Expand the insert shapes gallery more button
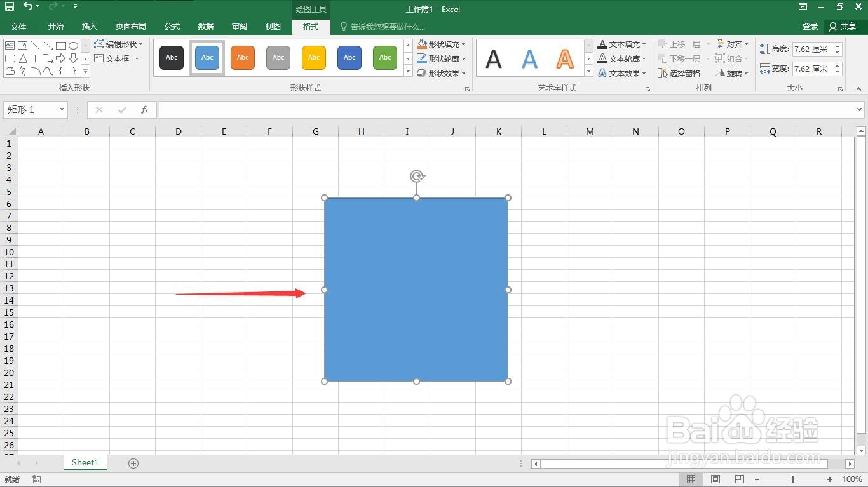868x487 pixels. coord(85,71)
